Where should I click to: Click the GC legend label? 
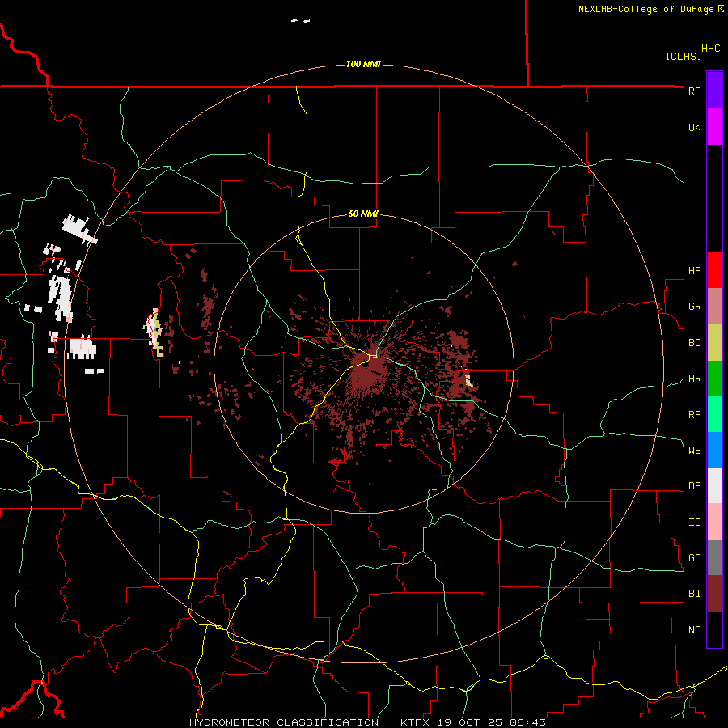pos(694,557)
